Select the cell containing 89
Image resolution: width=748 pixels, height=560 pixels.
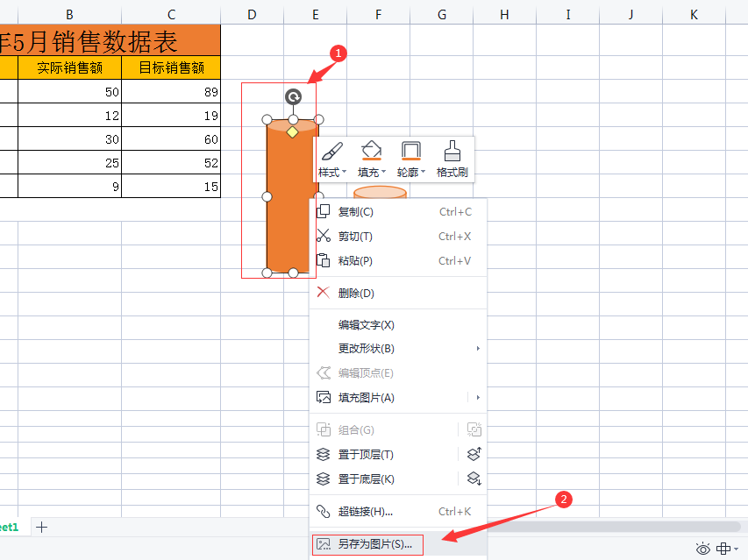click(x=171, y=91)
